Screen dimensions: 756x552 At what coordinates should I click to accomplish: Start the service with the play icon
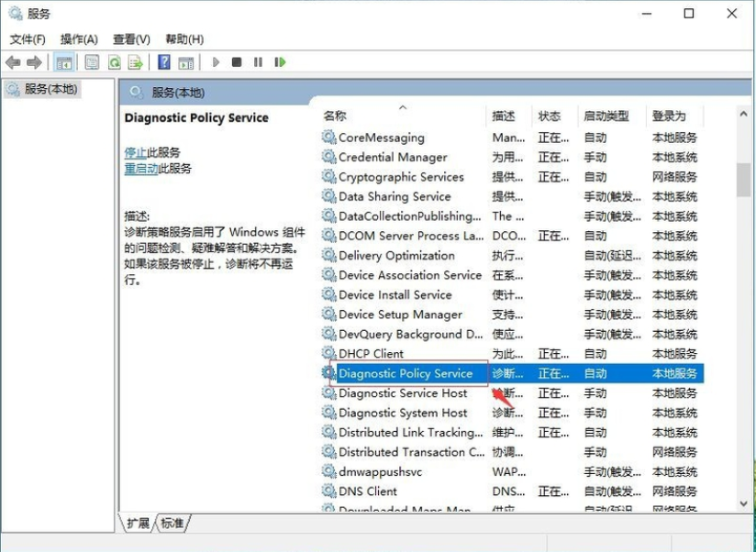click(214, 61)
